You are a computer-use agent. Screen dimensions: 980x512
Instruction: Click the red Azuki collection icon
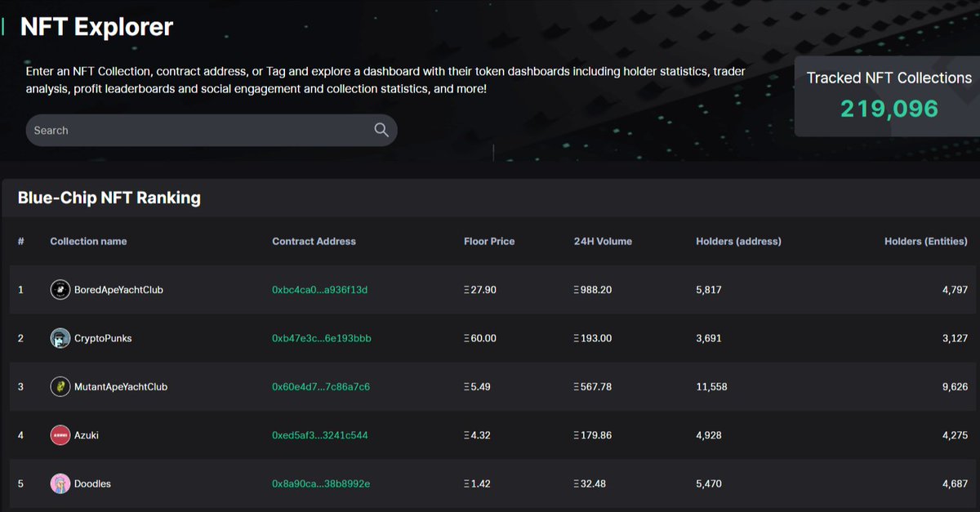point(60,434)
